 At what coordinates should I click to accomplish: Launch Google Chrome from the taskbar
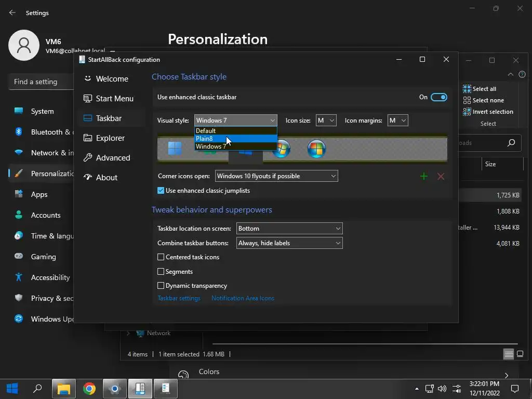(89, 389)
